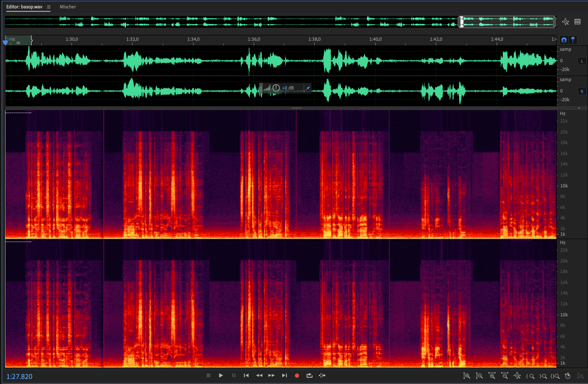Image resolution: width=588 pixels, height=384 pixels.
Task: Zoom out time horizontally
Action: coord(505,376)
